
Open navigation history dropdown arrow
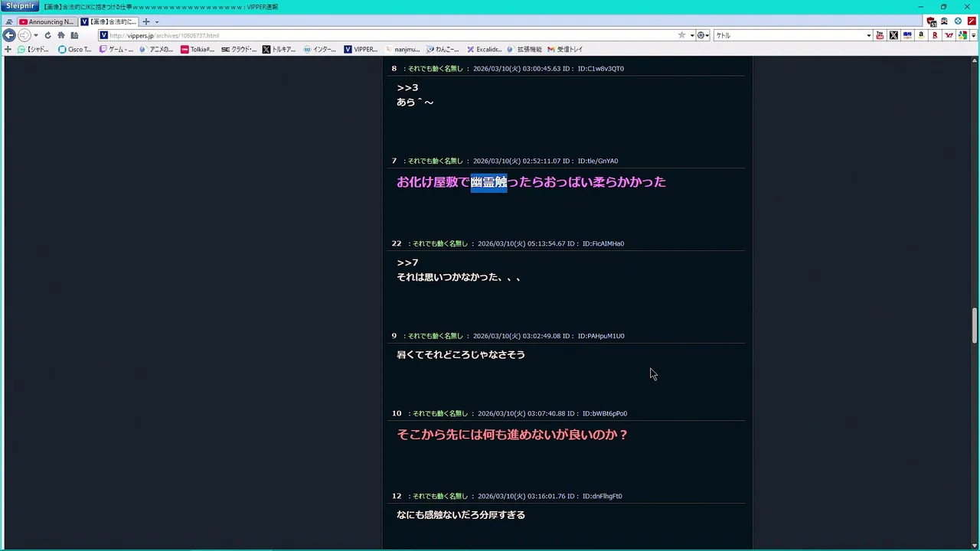pyautogui.click(x=36, y=35)
